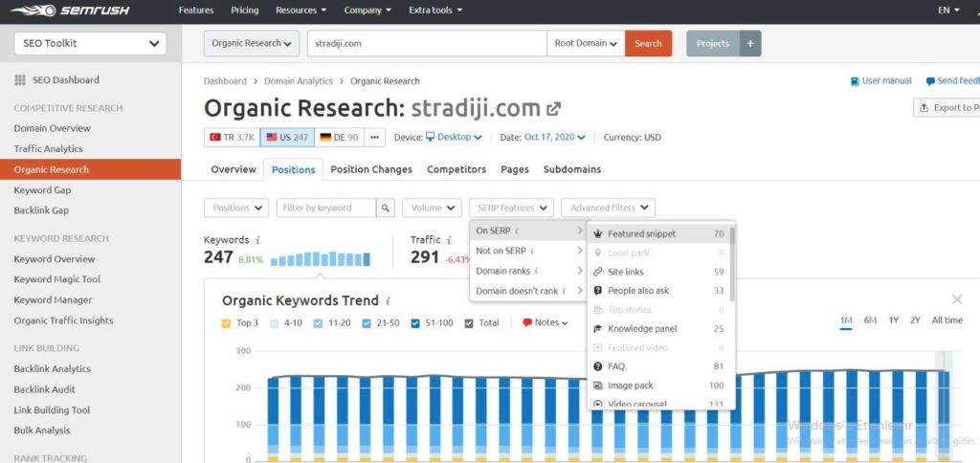
Task: Click the FAQ question mark icon
Action: click(597, 366)
